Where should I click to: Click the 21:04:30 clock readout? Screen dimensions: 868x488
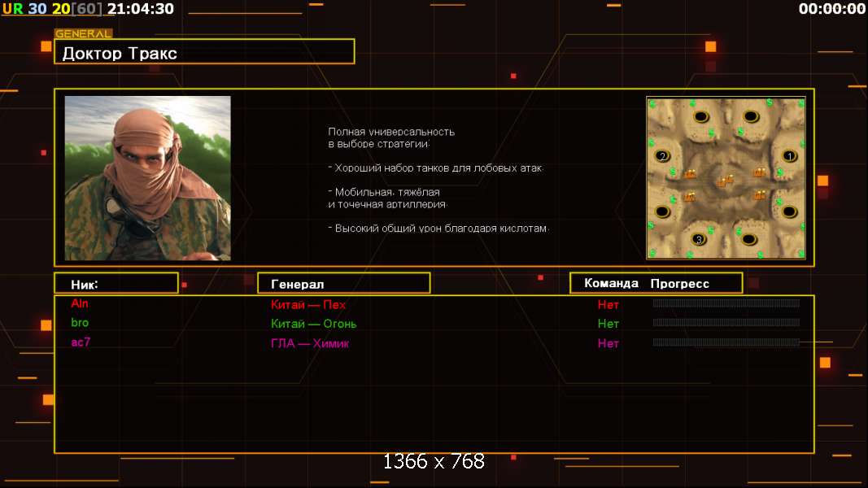[140, 9]
